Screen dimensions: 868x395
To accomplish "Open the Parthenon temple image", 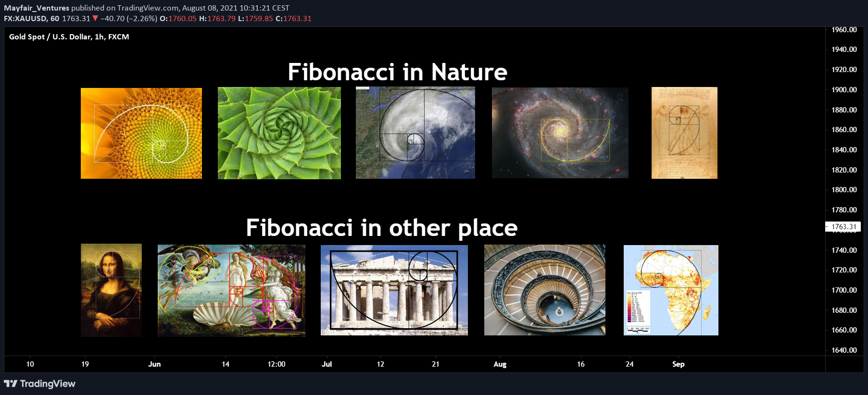I will point(394,290).
